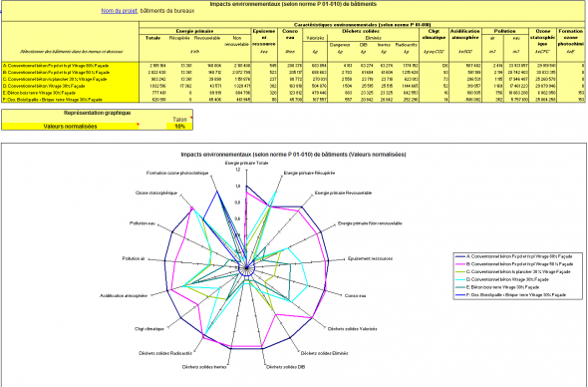Select building row D Conventionnel béton Vitrage 30%
The image size is (588, 387).
point(70,86)
